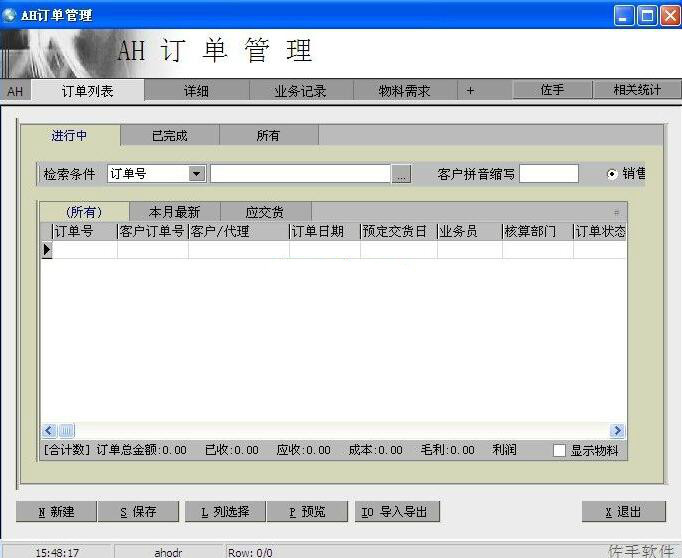682x558 pixels.
Task: Click the 成本:0.00 total text
Action: (x=375, y=450)
